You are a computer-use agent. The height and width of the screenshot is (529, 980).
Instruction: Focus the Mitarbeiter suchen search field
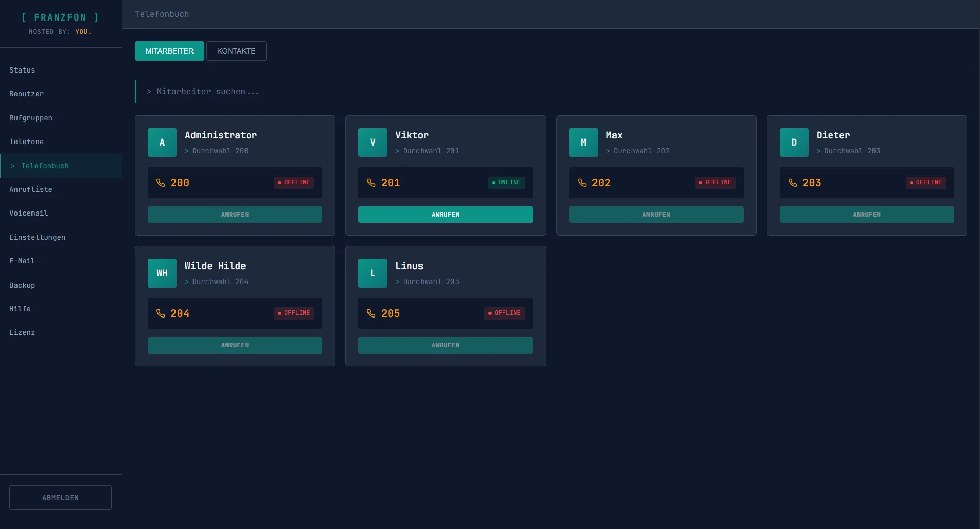[x=360, y=92]
